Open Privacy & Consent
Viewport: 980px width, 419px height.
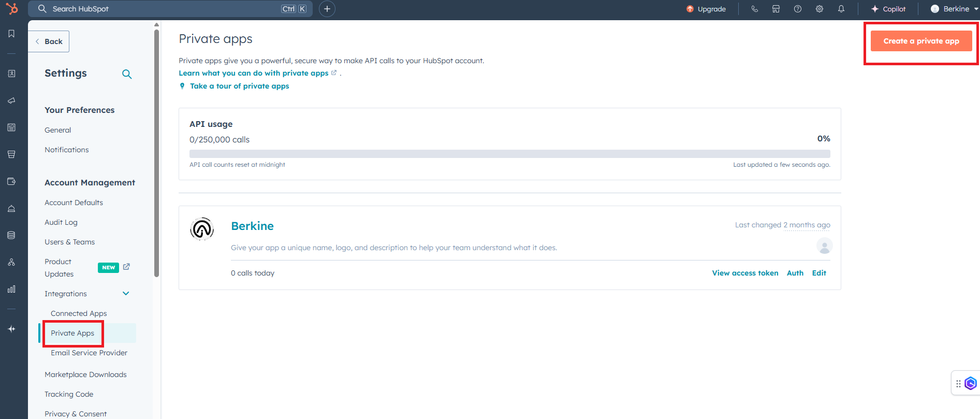tap(76, 414)
